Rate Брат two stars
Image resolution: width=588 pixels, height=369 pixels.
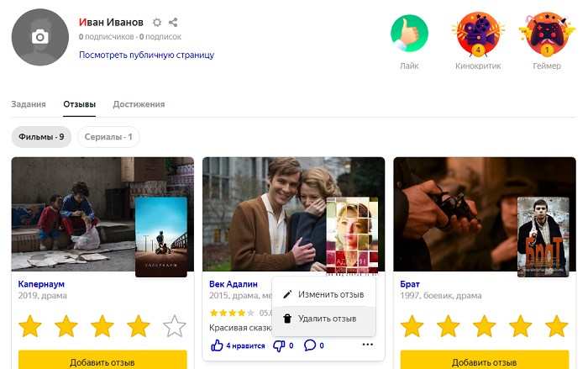448,326
